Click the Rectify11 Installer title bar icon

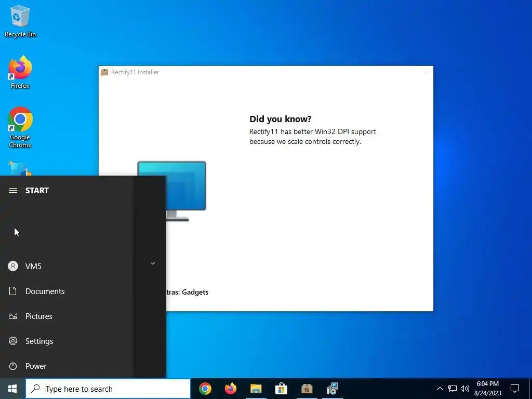tap(104, 72)
